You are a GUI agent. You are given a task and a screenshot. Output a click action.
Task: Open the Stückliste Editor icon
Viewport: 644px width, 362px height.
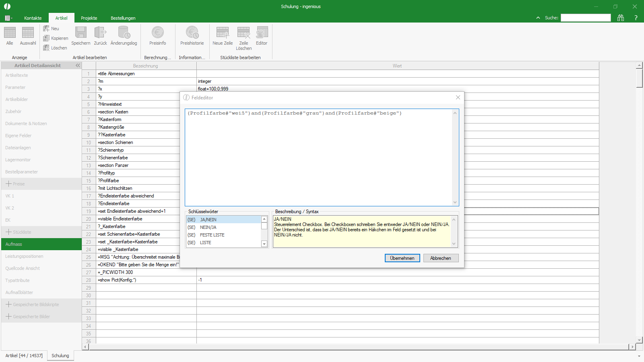point(262,33)
